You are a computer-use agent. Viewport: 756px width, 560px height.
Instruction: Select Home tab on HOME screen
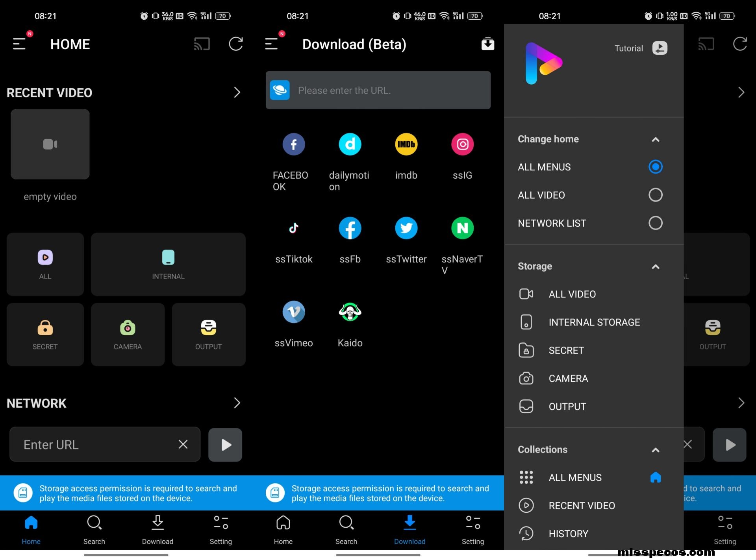point(31,530)
